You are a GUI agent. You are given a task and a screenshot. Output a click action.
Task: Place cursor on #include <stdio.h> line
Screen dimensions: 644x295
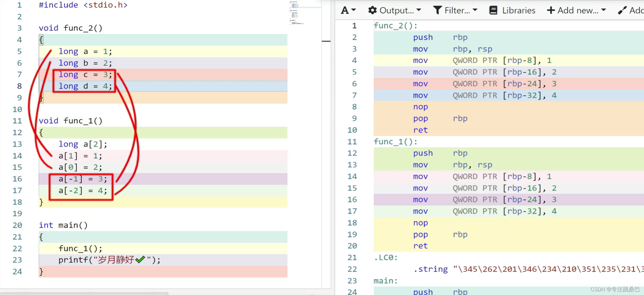pyautogui.click(x=83, y=5)
